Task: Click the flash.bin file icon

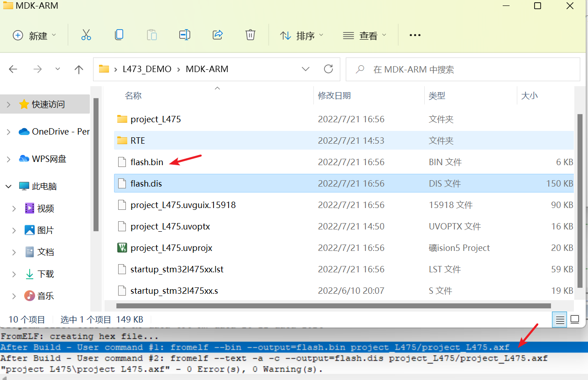Action: pyautogui.click(x=122, y=162)
